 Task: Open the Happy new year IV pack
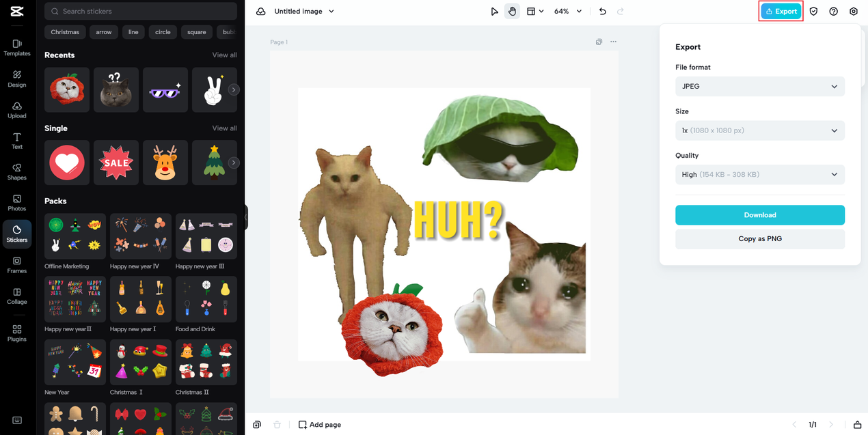[x=141, y=236]
